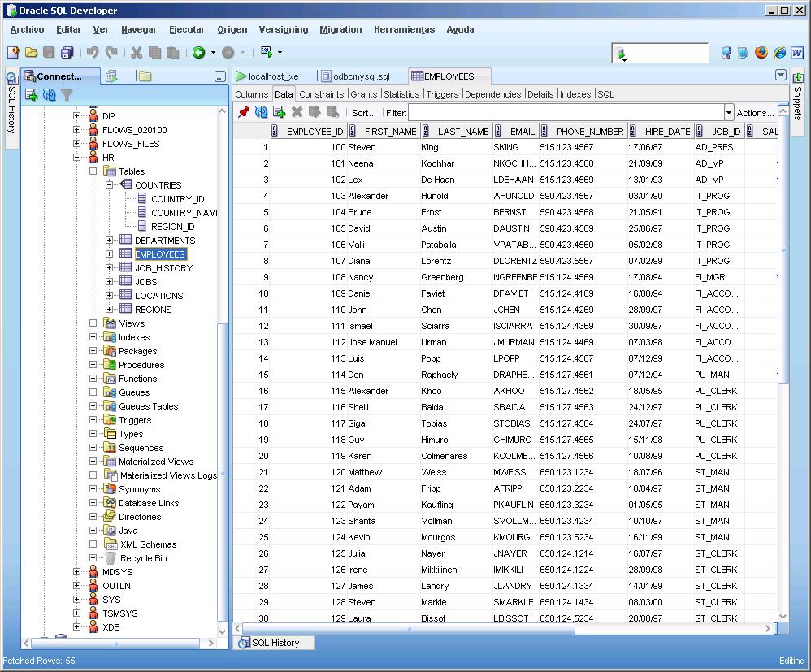Select the Undo toolbar icon

[92, 51]
